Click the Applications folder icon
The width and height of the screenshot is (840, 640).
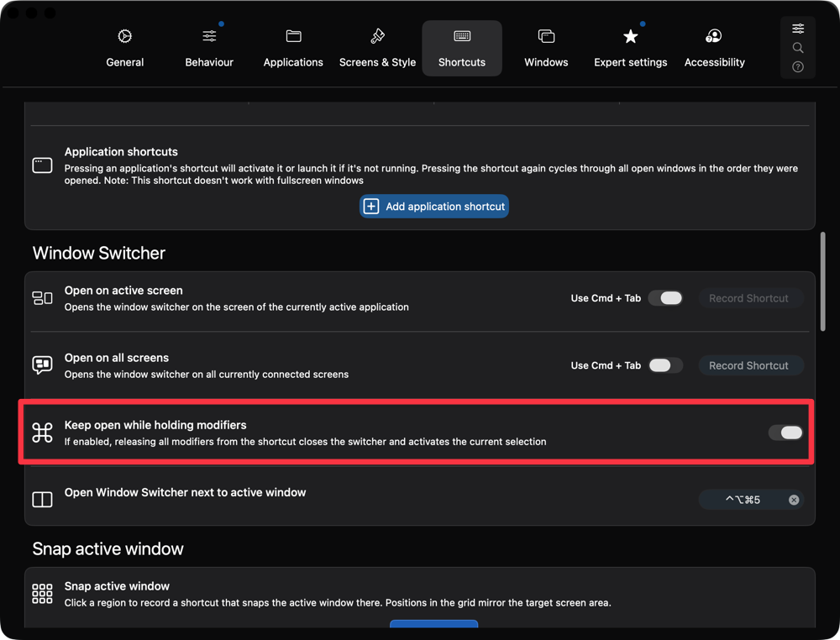point(293,36)
